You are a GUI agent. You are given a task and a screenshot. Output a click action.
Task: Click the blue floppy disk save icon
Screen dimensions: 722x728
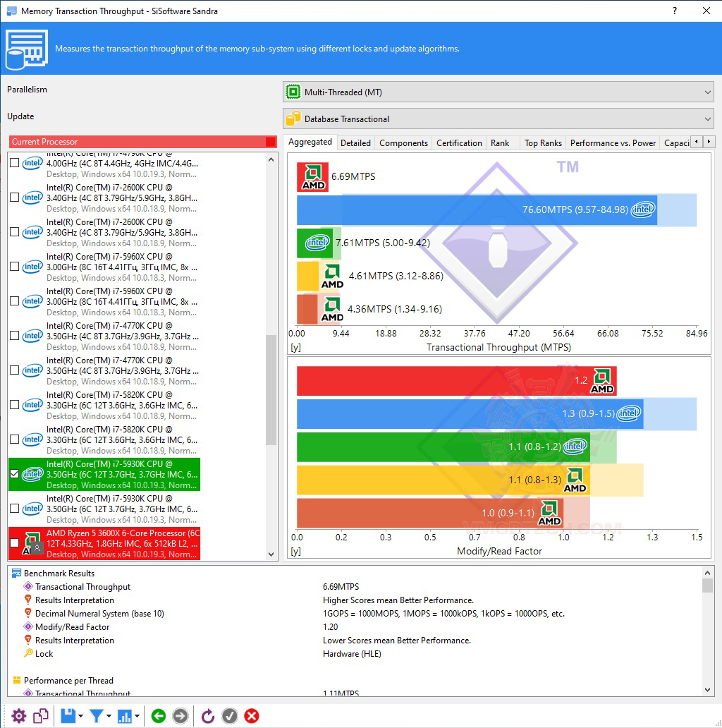68,716
